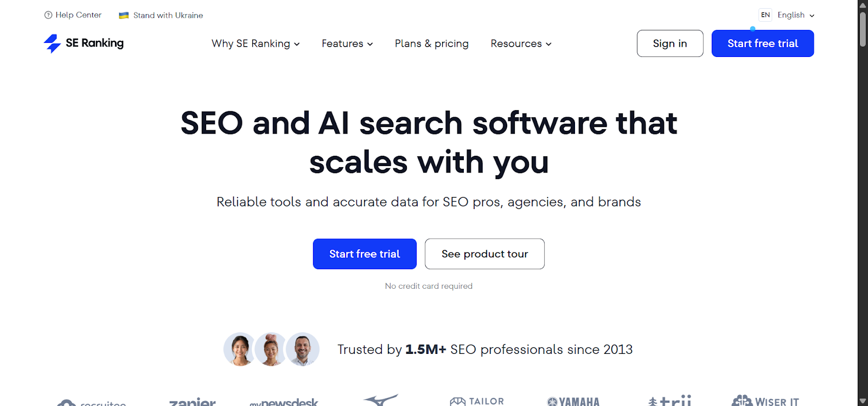Click the SE Ranking lightning bolt logo
Screen dimensions: 868x406
point(52,43)
